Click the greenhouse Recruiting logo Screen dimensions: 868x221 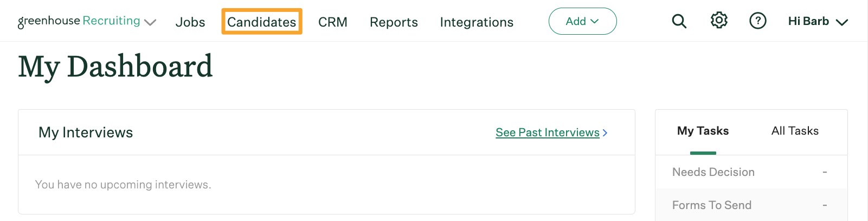pyautogui.click(x=79, y=21)
